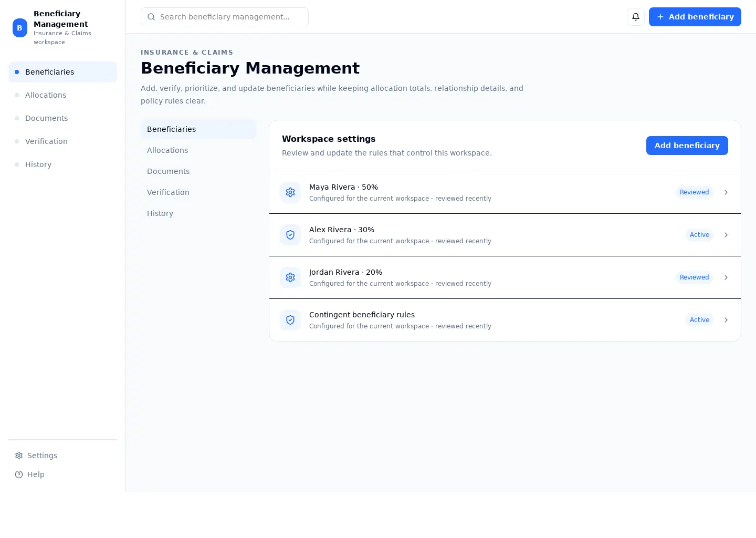Click the gear icon beside Jordan Rivera
The image size is (756, 538).
click(290, 277)
